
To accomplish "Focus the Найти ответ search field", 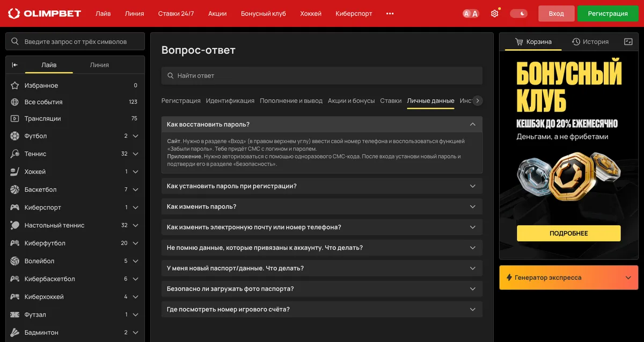I will coord(322,76).
